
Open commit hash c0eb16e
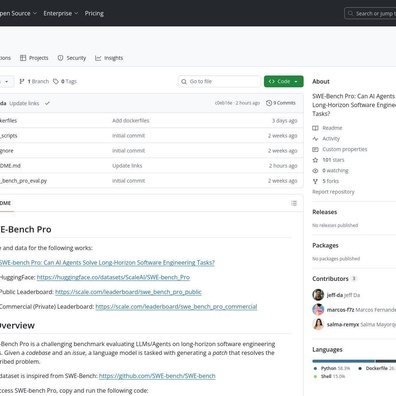point(223,103)
